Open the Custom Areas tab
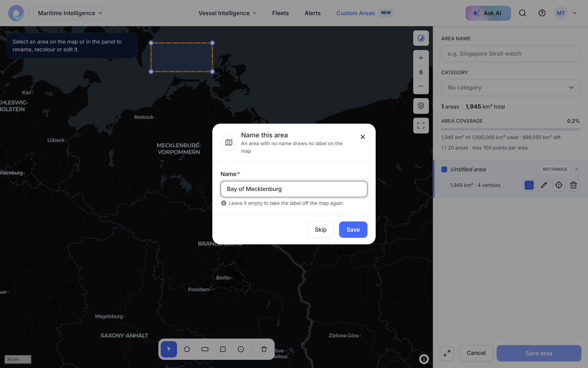The width and height of the screenshot is (588, 368). (x=355, y=13)
